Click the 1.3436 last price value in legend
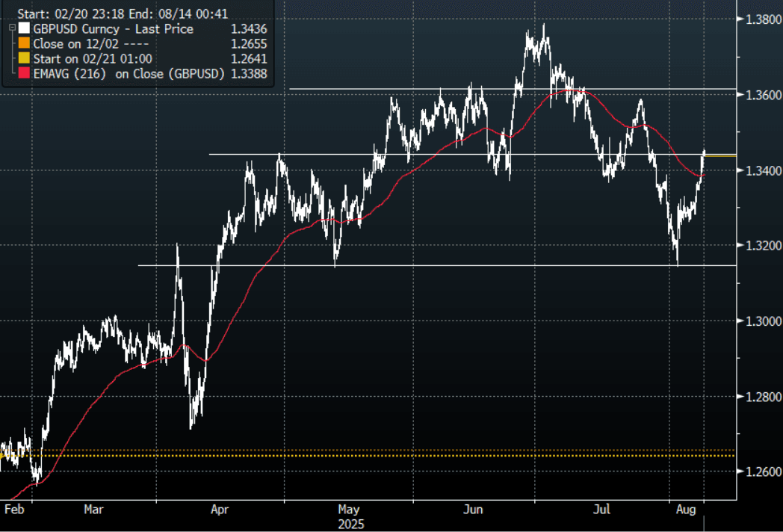This screenshot has height=532, width=783. tap(250, 29)
